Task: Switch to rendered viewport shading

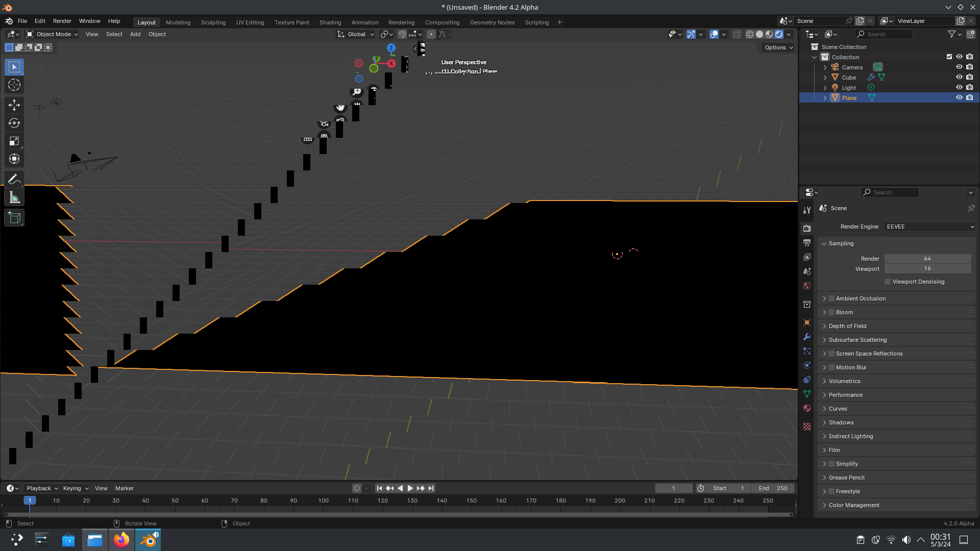Action: point(779,34)
